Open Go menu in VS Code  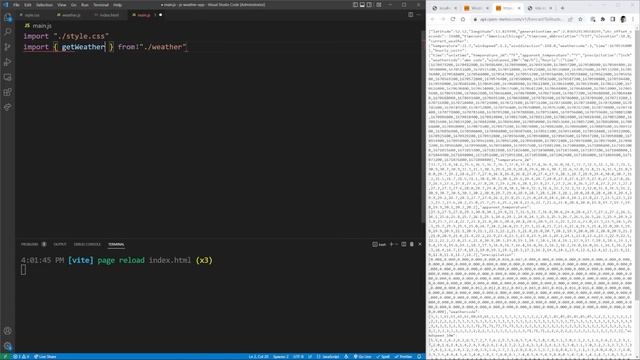pyautogui.click(x=74, y=5)
